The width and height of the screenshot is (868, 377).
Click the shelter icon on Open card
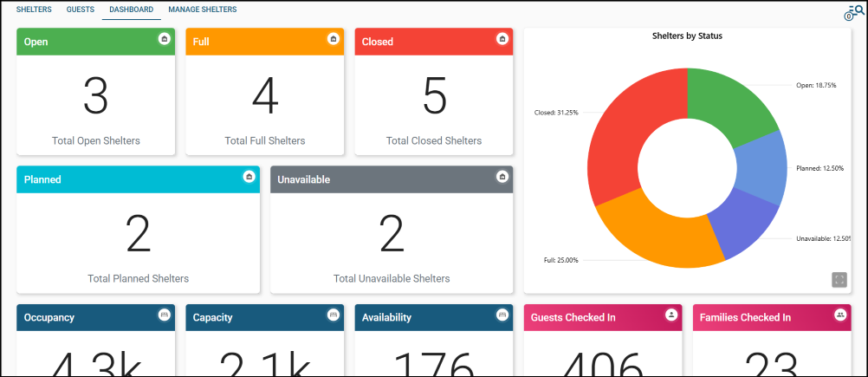[164, 39]
